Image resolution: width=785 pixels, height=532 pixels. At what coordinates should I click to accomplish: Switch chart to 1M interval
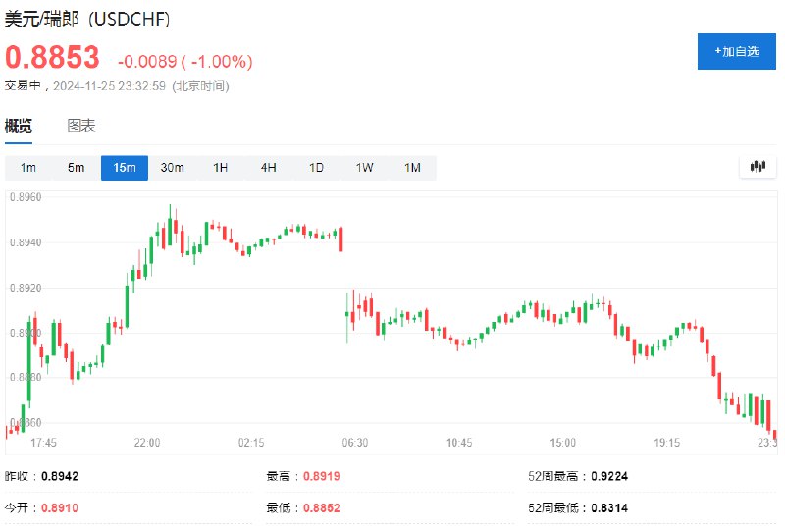(x=412, y=168)
